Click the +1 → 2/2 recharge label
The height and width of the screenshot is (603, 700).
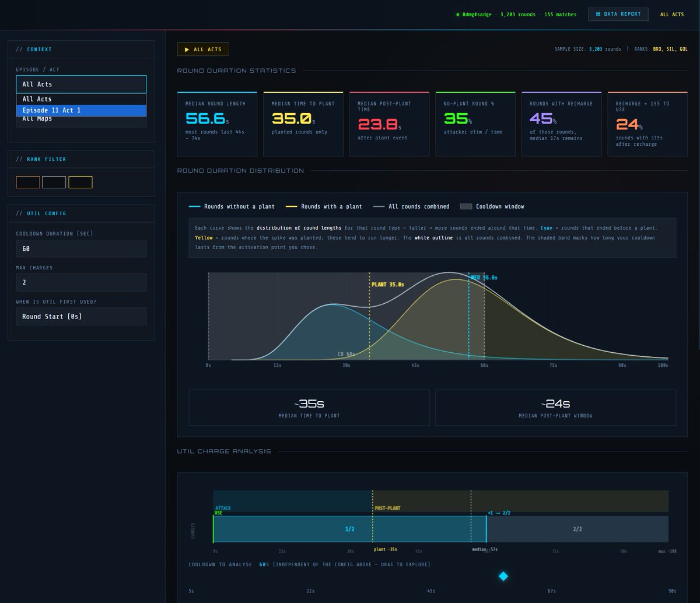pyautogui.click(x=499, y=513)
